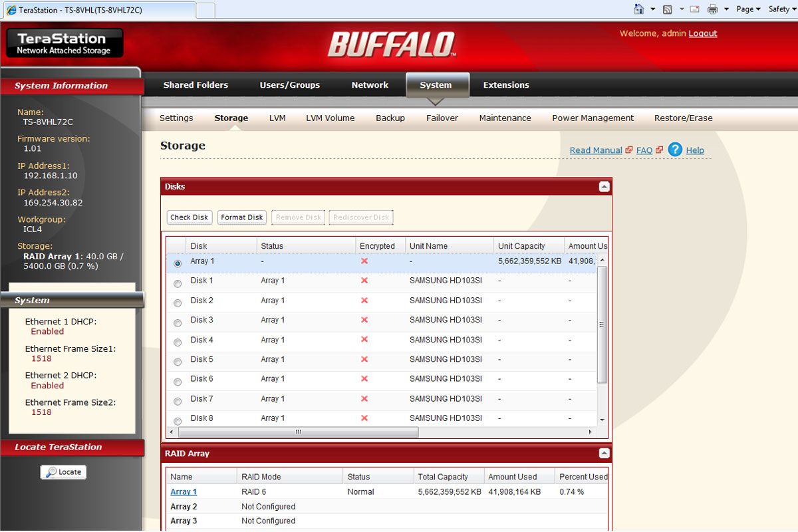The width and height of the screenshot is (798, 532).
Task: Go to the Failover submenu
Action: [442, 118]
